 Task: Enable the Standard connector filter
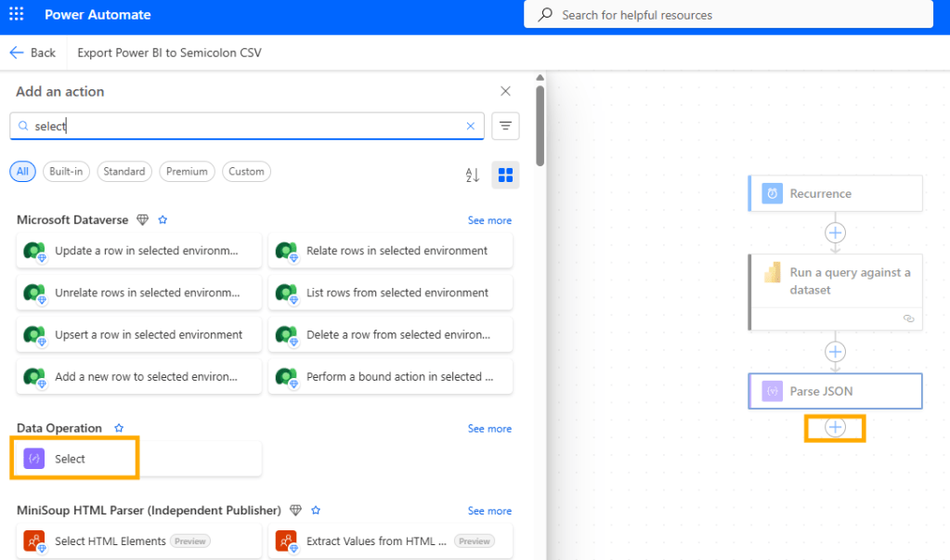124,172
